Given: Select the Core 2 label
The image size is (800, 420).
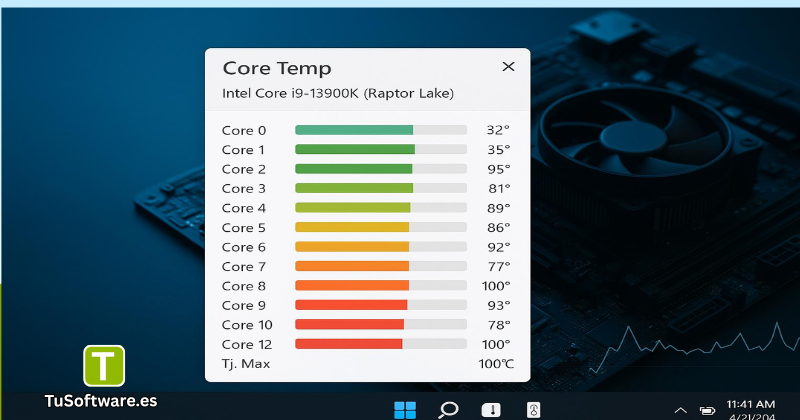Looking at the screenshot, I should (x=244, y=169).
